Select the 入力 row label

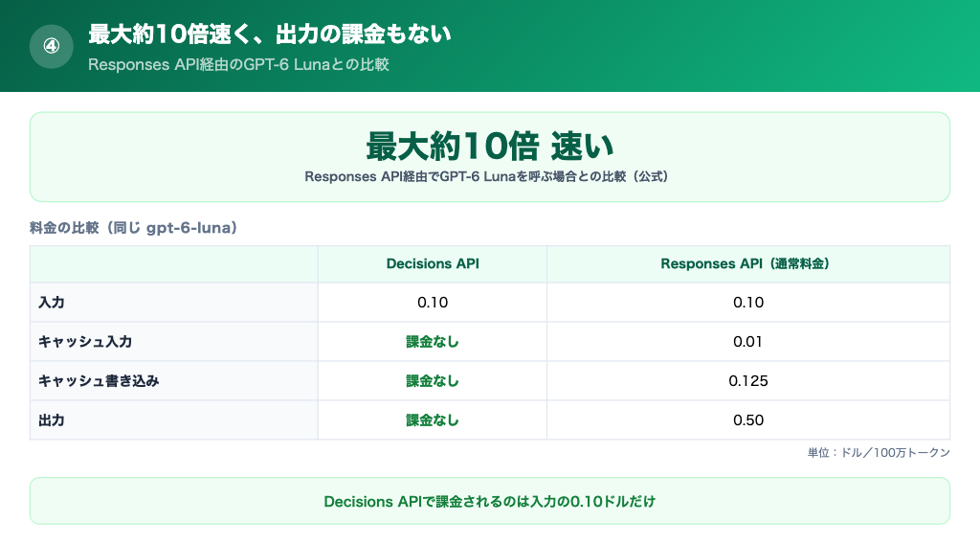coord(52,303)
